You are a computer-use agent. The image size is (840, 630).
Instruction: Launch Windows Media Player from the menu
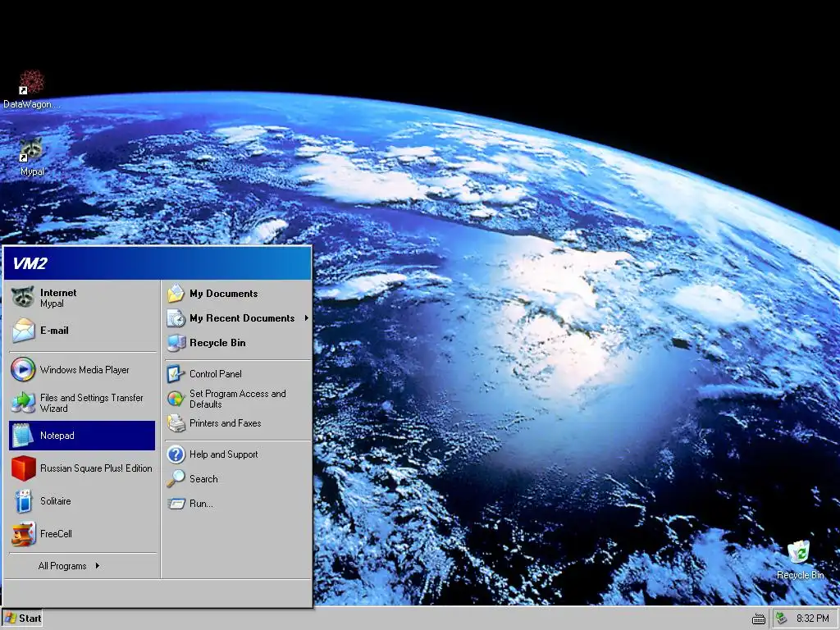[82, 370]
